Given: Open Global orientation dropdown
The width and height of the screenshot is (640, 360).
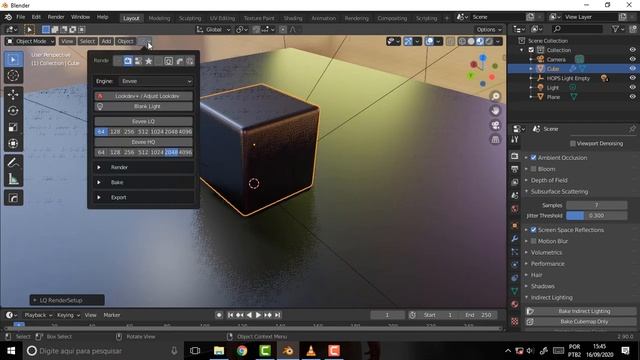Looking at the screenshot, I should (x=213, y=29).
